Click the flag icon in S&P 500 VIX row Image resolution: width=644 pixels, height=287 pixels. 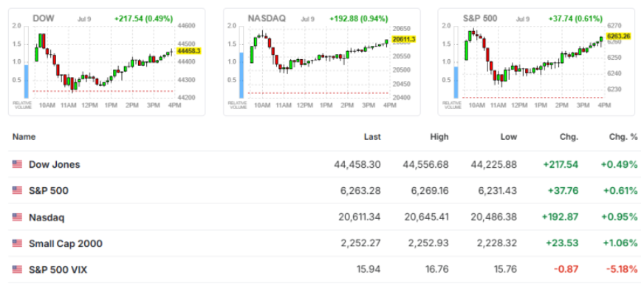click(x=17, y=270)
